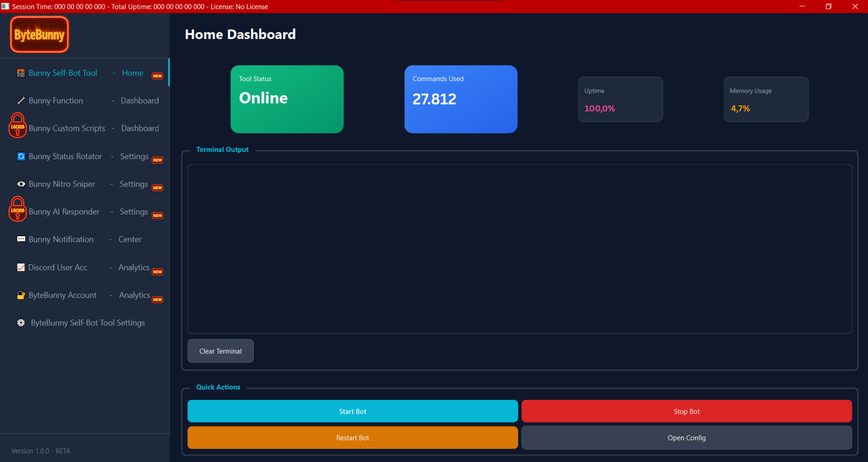Open Discord User Acc Analytics
The image size is (868, 462).
tap(134, 267)
